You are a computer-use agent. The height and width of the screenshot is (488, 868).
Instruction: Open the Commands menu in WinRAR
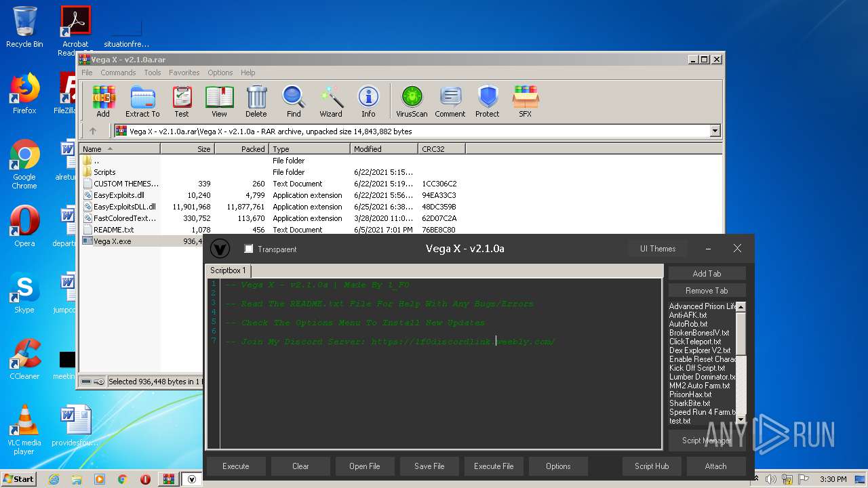click(x=118, y=73)
